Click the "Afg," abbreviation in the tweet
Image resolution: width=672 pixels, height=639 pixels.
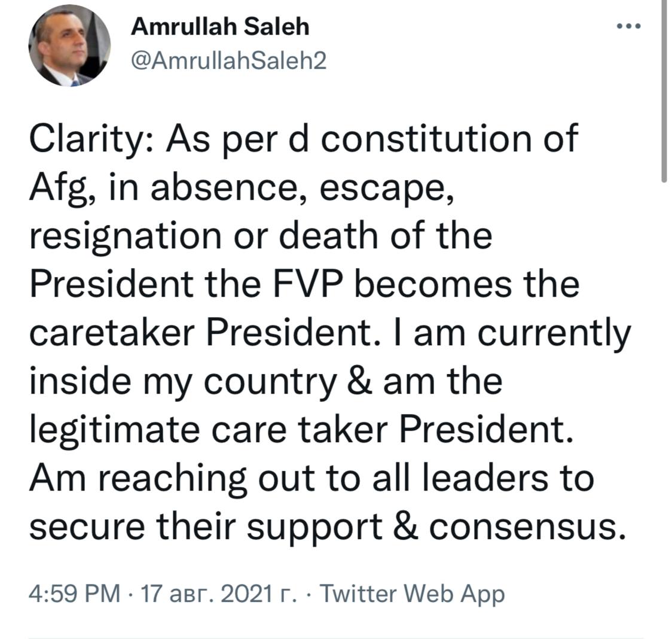(x=63, y=189)
